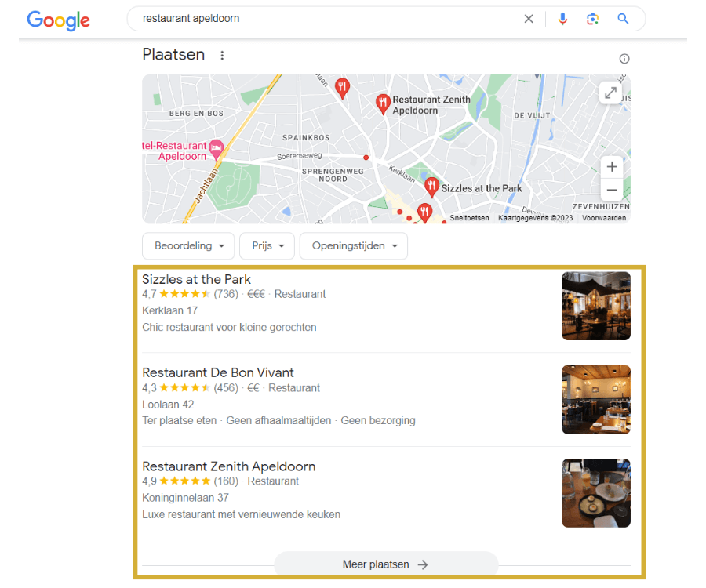706x588 pixels.
Task: Zoom in on the map
Action: [x=611, y=167]
